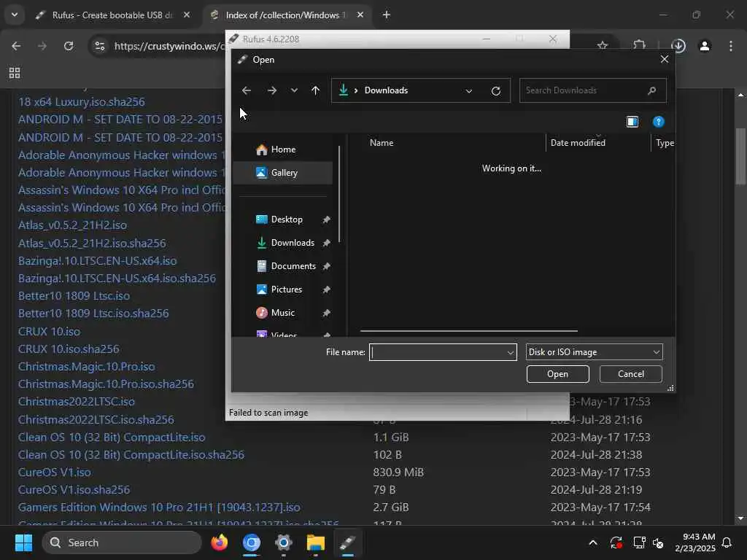747x560 pixels.
Task: Close the Rufus browser tab
Action: (187, 15)
